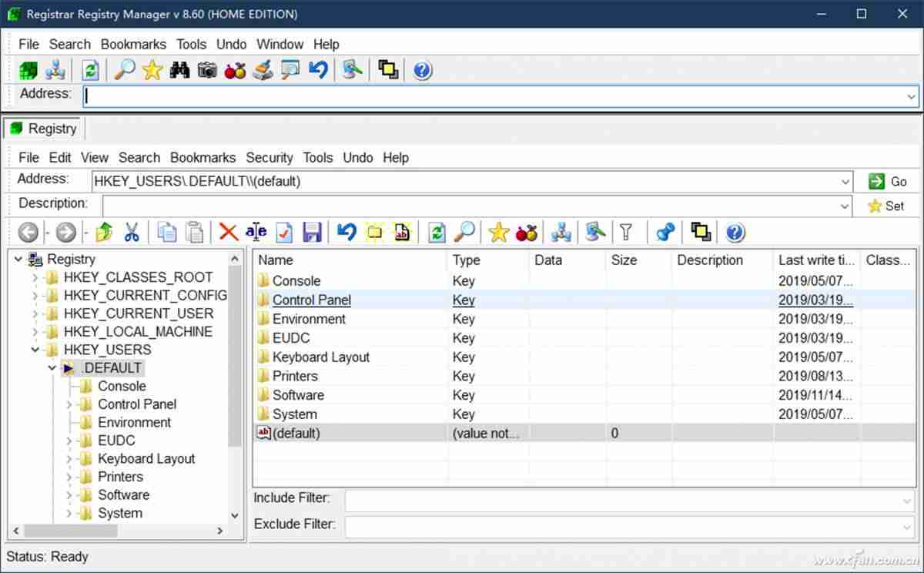Click the help icon in the top toolbar
Image resolution: width=924 pixels, height=573 pixels.
point(422,71)
